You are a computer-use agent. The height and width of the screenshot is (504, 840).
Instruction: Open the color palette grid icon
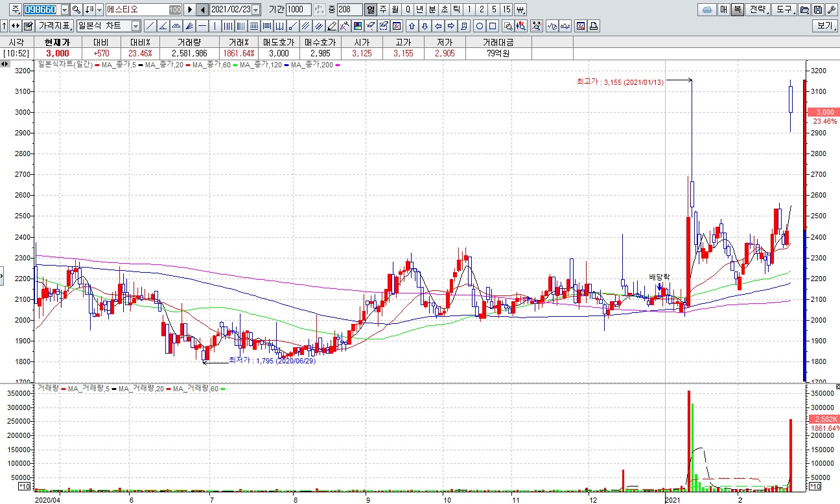pyautogui.click(x=357, y=26)
